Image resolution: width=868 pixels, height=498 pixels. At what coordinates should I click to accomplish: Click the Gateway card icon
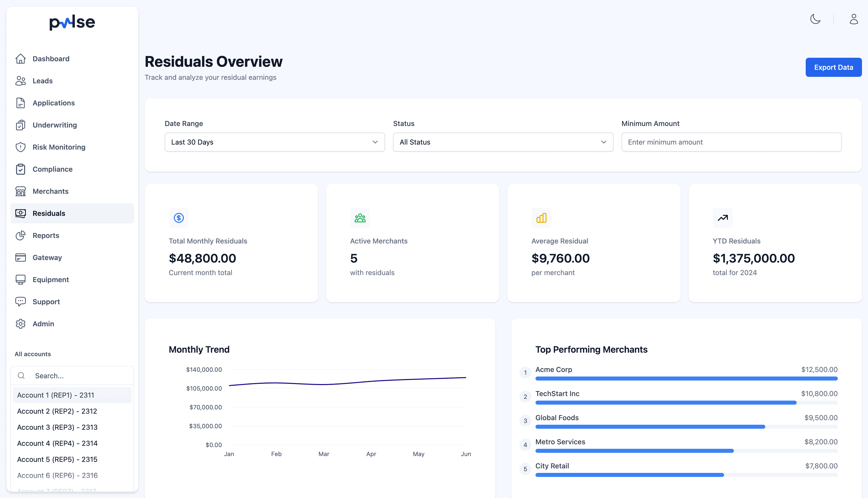(x=21, y=257)
